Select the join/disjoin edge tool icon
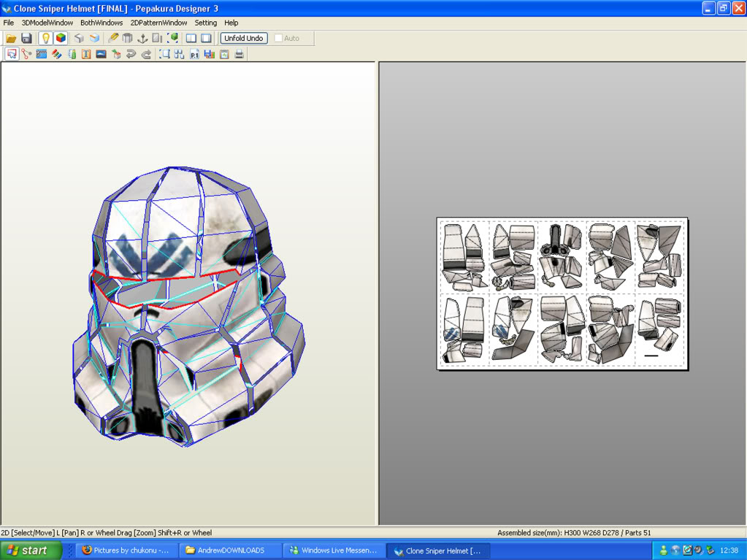The height and width of the screenshot is (560, 747). [27, 54]
